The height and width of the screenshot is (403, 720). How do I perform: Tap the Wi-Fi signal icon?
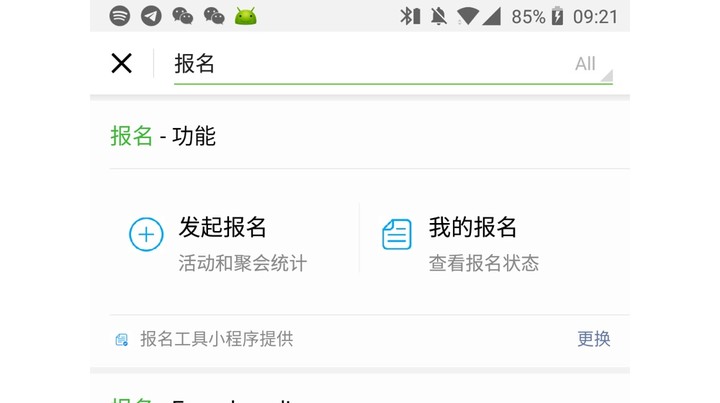(467, 17)
